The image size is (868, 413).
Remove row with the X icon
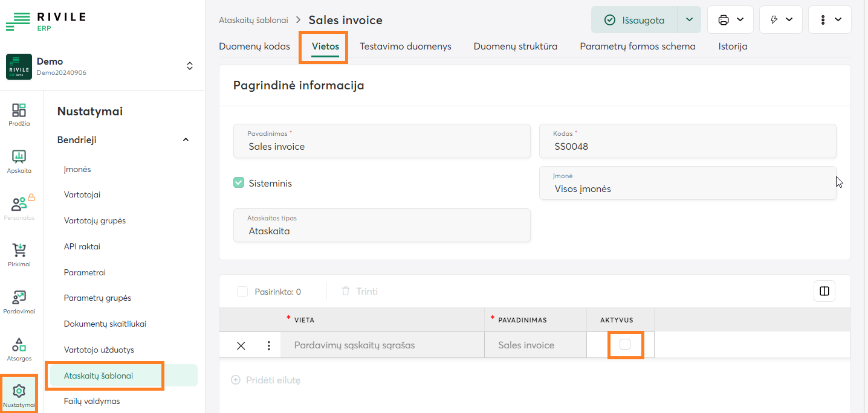241,345
